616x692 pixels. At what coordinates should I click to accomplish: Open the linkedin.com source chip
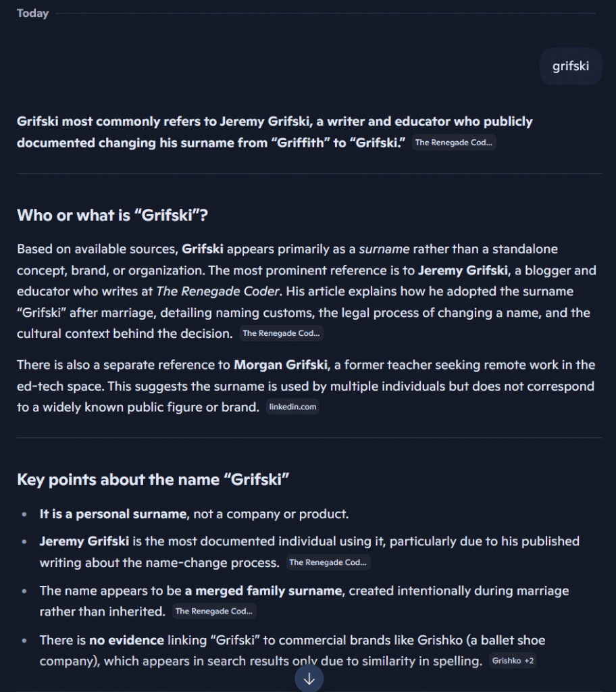pyautogui.click(x=292, y=407)
